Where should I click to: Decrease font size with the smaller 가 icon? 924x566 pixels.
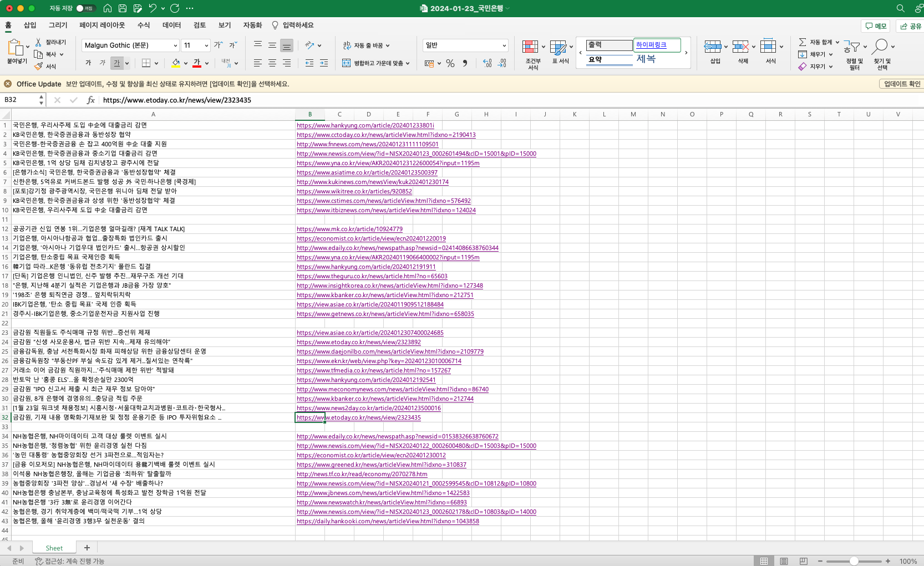click(233, 45)
